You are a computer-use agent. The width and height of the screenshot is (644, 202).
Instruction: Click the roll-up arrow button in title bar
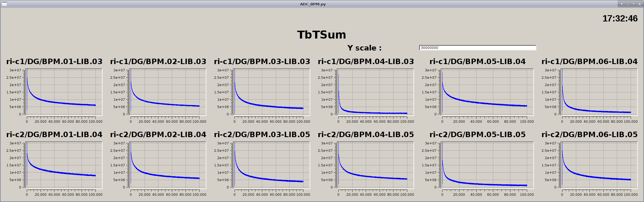coord(622,4)
